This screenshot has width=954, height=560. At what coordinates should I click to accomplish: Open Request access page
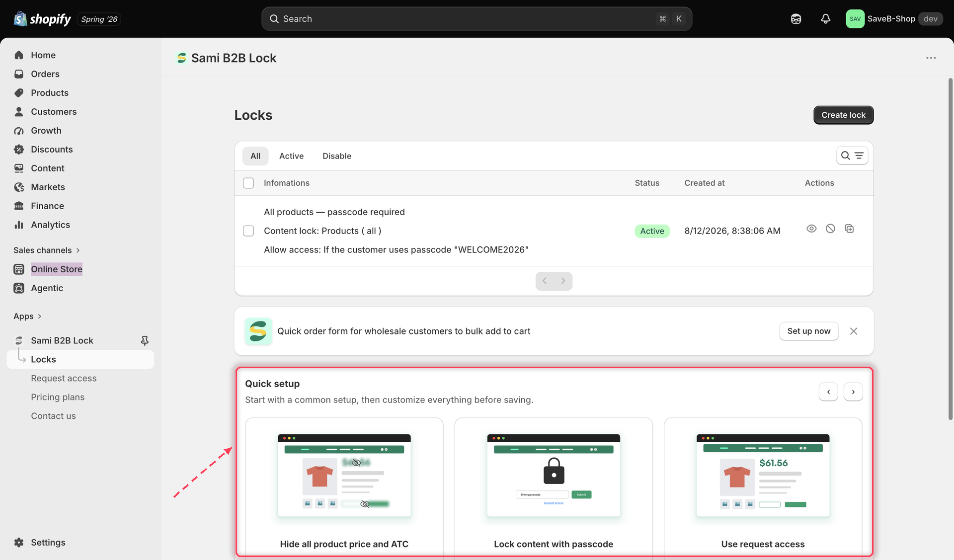(64, 378)
